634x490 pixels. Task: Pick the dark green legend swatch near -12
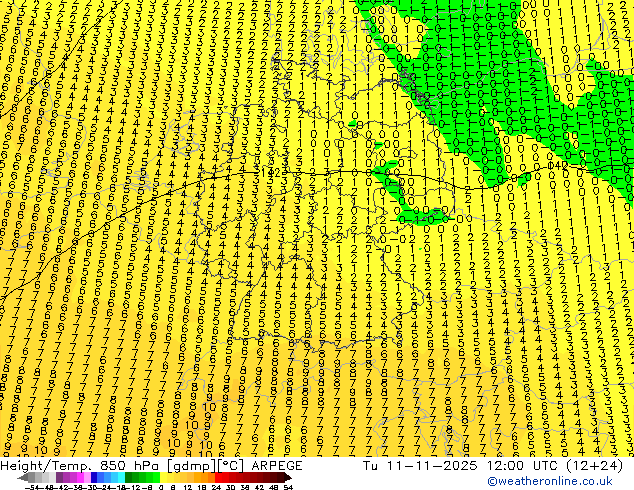[129, 478]
